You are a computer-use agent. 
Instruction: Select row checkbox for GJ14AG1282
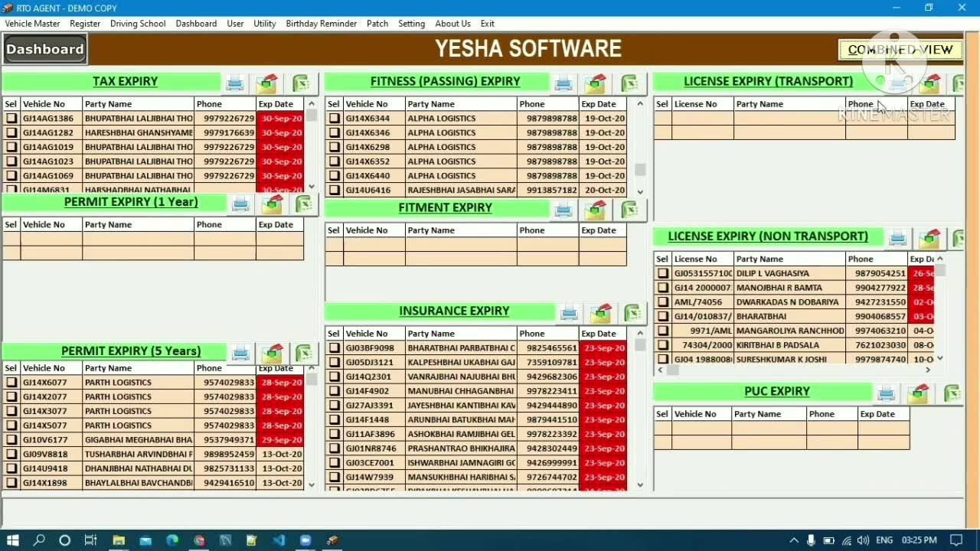point(11,133)
